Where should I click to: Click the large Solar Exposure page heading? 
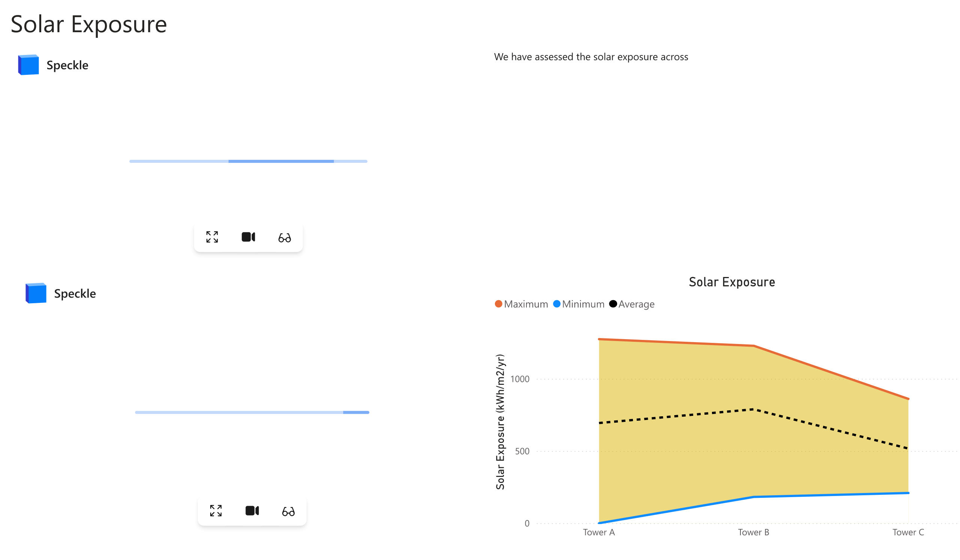click(89, 24)
